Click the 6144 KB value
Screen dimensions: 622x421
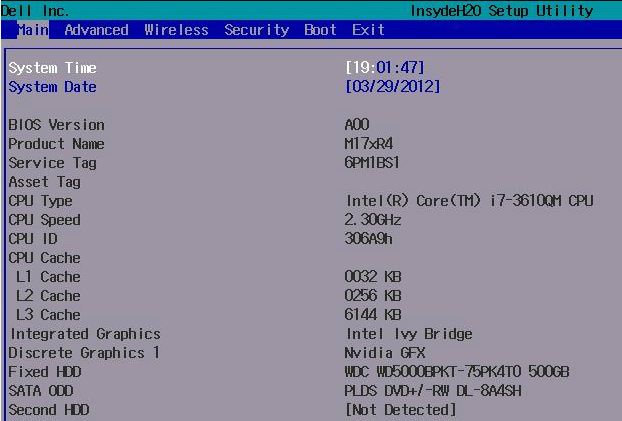[x=373, y=315]
